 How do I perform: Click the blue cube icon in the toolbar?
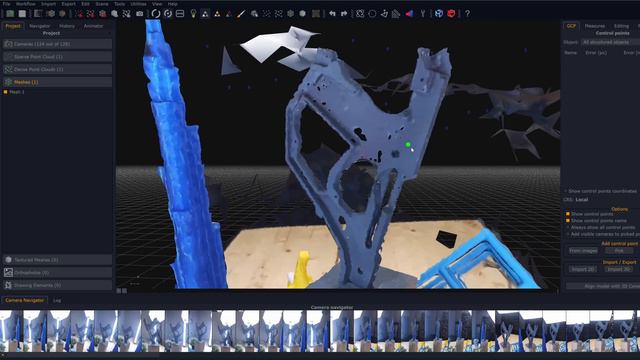(439, 13)
